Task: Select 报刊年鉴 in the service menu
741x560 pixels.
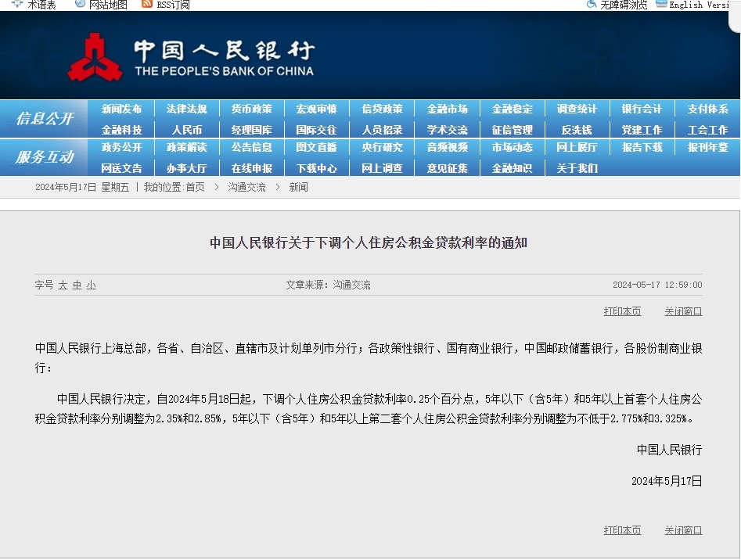Action: tap(707, 147)
